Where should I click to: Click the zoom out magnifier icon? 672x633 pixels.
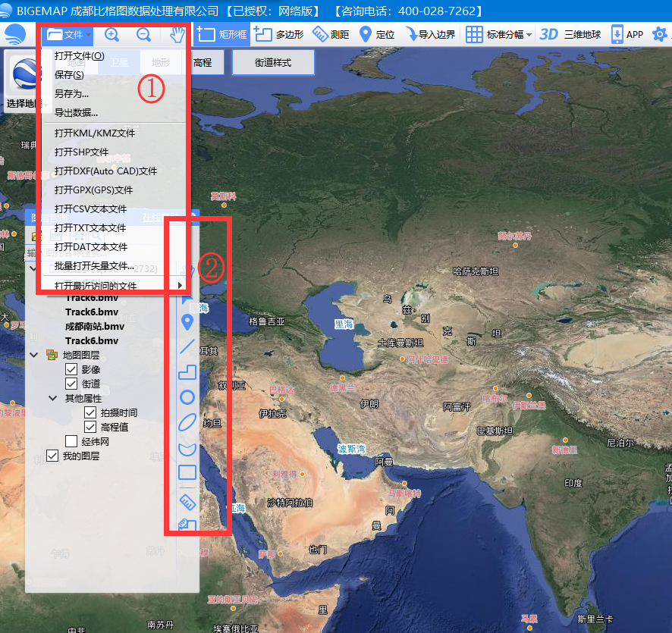click(x=143, y=35)
